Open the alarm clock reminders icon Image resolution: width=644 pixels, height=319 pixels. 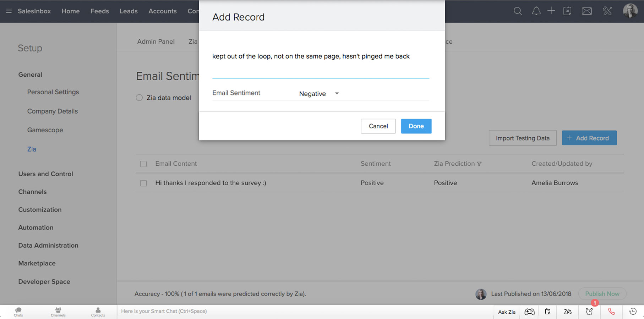(x=589, y=312)
